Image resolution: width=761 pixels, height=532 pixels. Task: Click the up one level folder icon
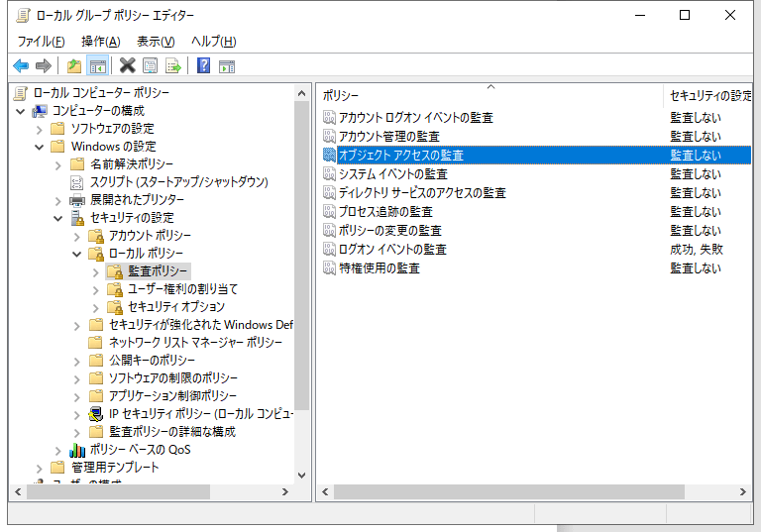coord(73,66)
